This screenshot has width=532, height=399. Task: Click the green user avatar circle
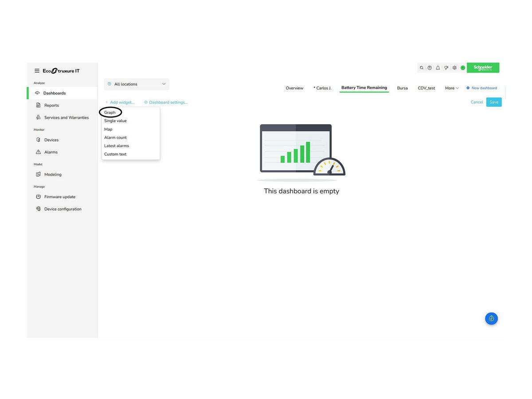coord(463,68)
